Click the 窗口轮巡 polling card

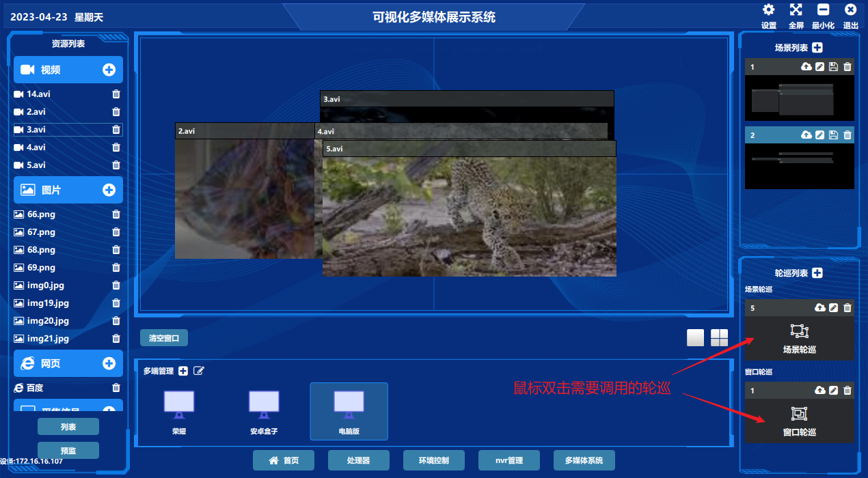800,421
